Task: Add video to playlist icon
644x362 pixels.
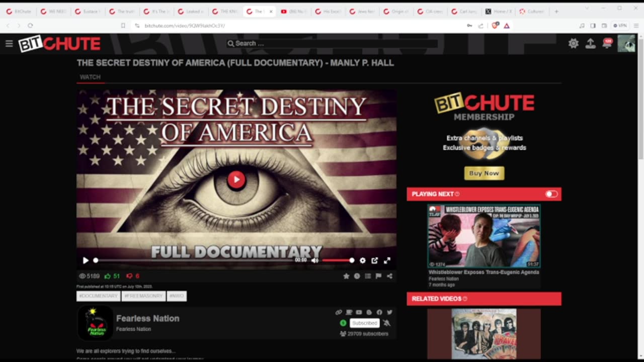Action: pyautogui.click(x=368, y=276)
